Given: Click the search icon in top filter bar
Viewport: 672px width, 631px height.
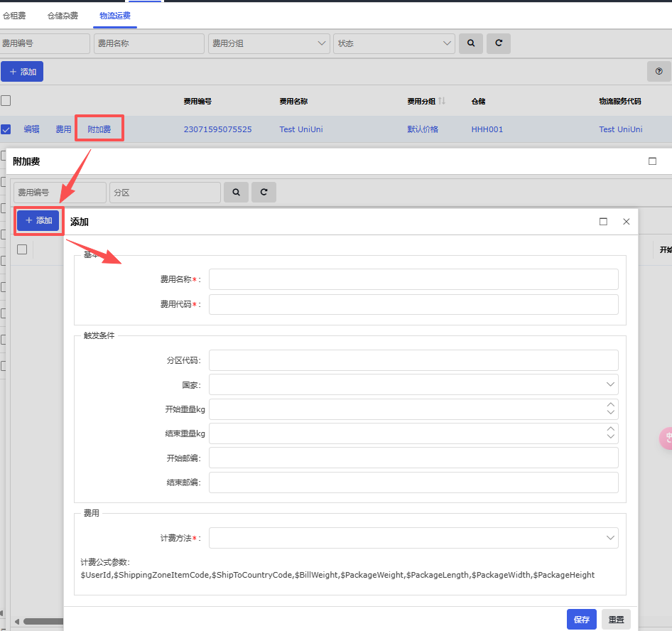Looking at the screenshot, I should click(470, 43).
